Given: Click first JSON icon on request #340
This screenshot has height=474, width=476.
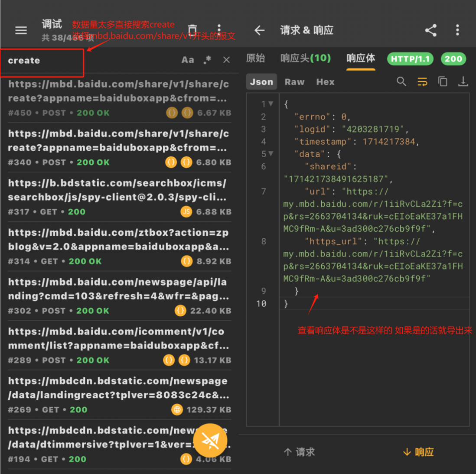Looking at the screenshot, I should point(171,162).
